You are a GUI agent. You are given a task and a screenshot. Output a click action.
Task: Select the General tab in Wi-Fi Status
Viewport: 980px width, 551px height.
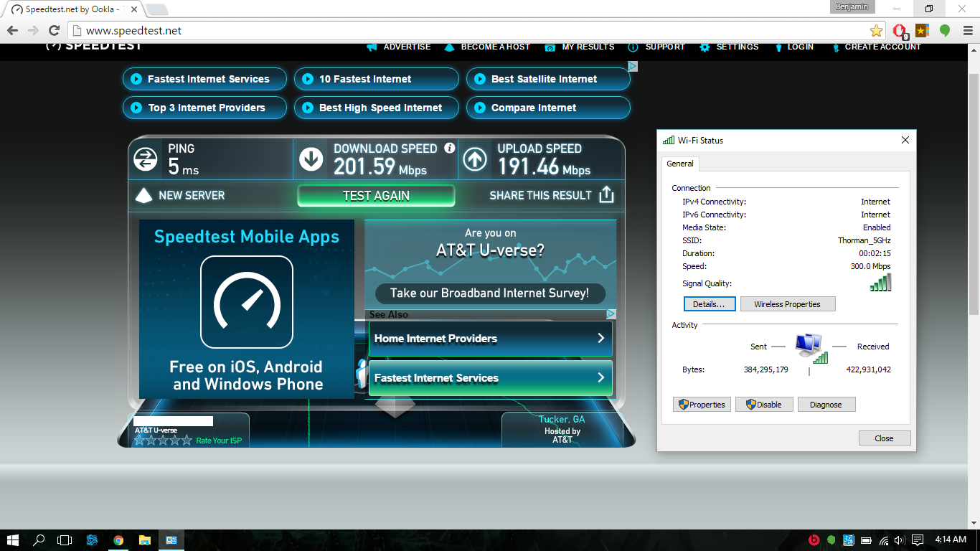680,164
